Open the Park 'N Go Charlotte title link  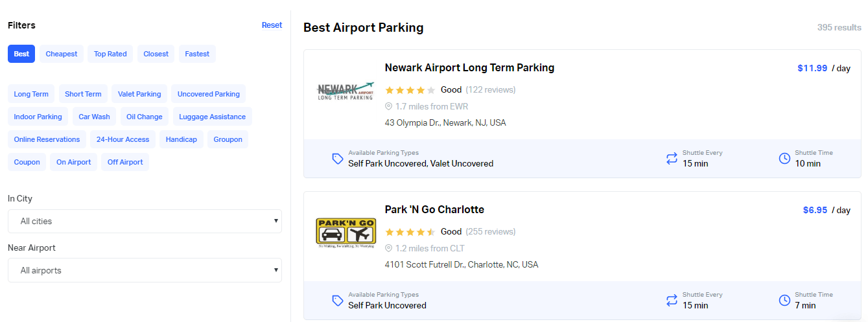pos(434,209)
